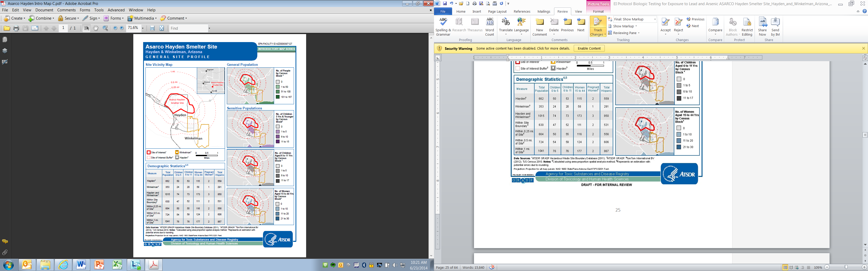Open the Signatures panel in Acrobat sidebar

(5, 62)
